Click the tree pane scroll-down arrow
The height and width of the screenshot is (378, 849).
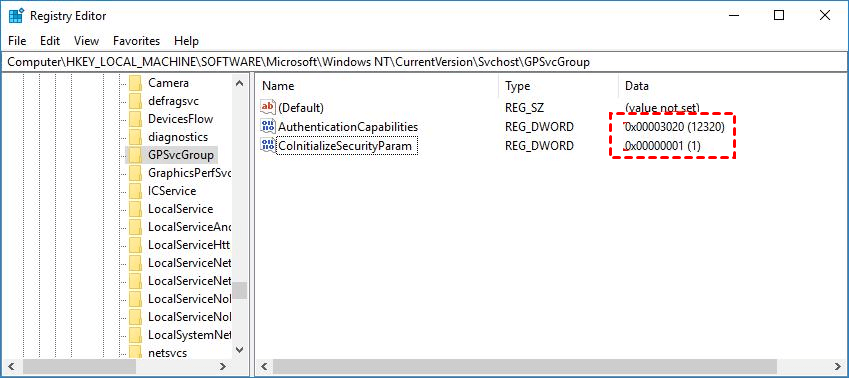pyautogui.click(x=240, y=350)
